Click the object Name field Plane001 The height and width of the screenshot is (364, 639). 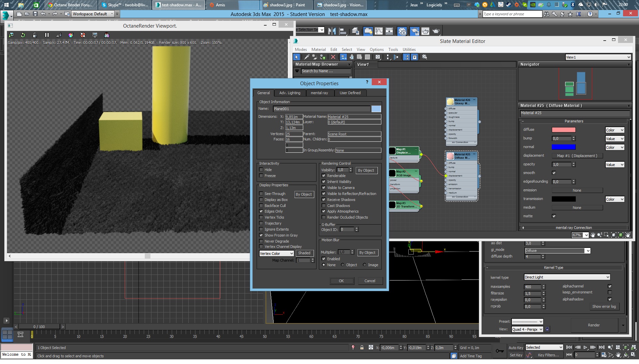tap(321, 109)
